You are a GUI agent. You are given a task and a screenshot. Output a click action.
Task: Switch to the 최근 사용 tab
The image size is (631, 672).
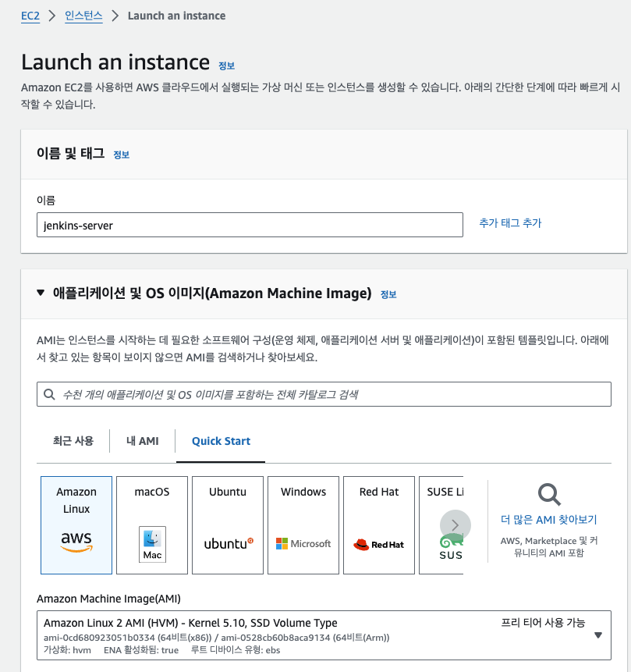[x=73, y=441]
